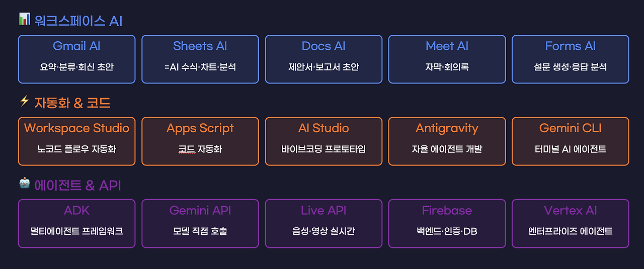Click the 워크스페이스 AI section heading
This screenshot has height=269, width=644.
[78, 21]
